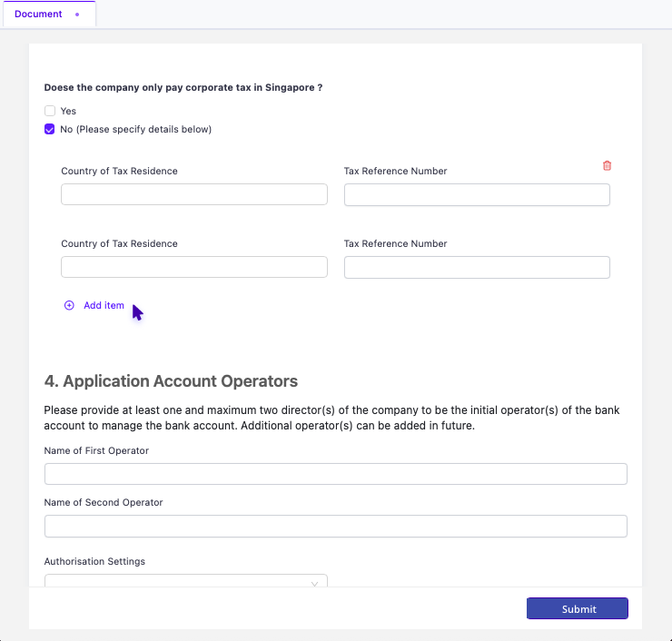The image size is (672, 641).
Task: Focus the first Country of Tax Residence field
Action: click(193, 194)
